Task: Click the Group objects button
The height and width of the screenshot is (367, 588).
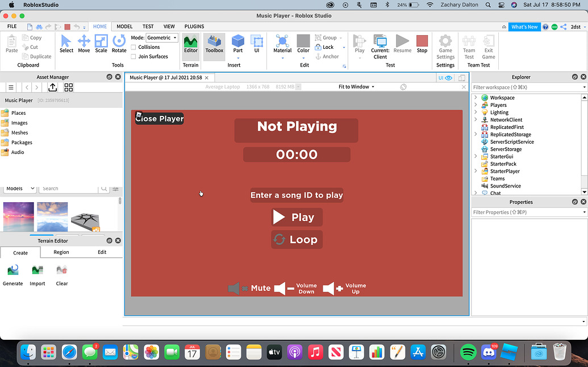Action: coord(326,37)
